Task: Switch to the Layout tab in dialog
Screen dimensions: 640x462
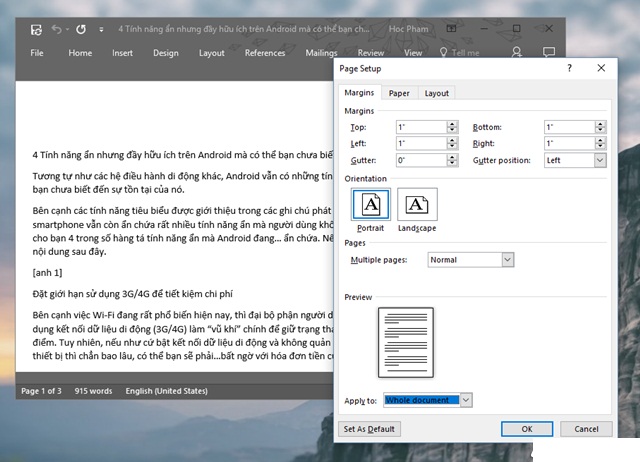Action: [x=436, y=93]
